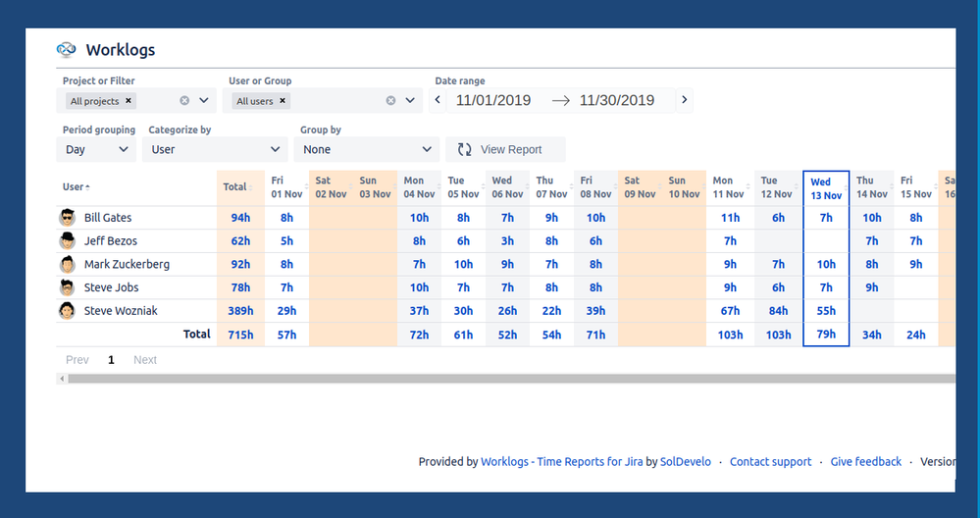This screenshot has width=980, height=518.
Task: Open the Categorize by User dropdown
Action: [x=215, y=149]
